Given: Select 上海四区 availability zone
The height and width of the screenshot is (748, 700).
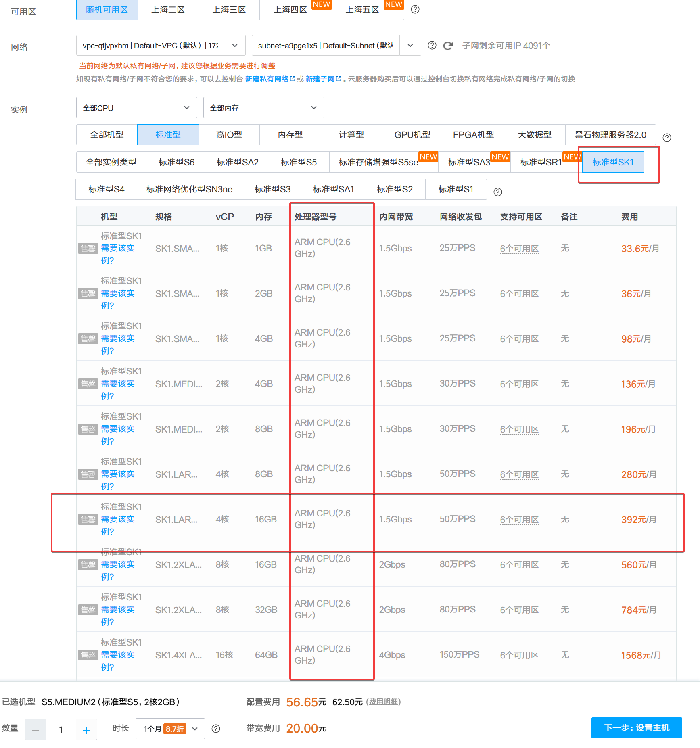Looking at the screenshot, I should tap(296, 10).
